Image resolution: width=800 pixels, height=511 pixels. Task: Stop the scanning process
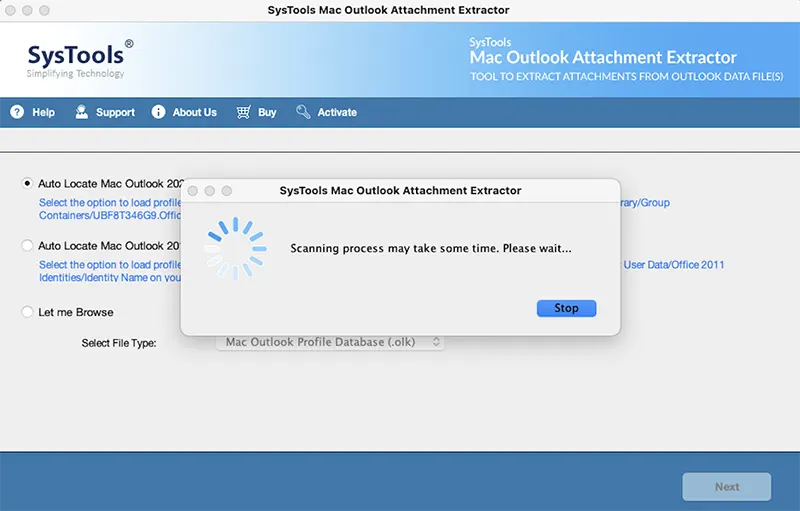(566, 308)
